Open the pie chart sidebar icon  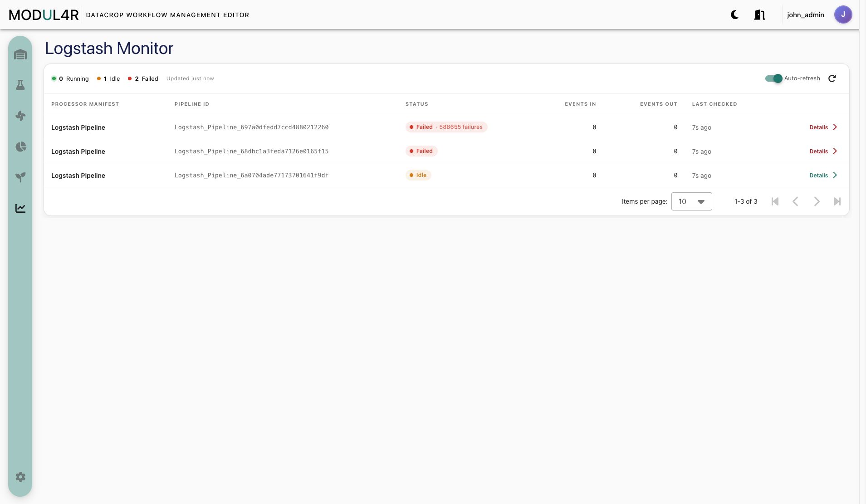(20, 147)
